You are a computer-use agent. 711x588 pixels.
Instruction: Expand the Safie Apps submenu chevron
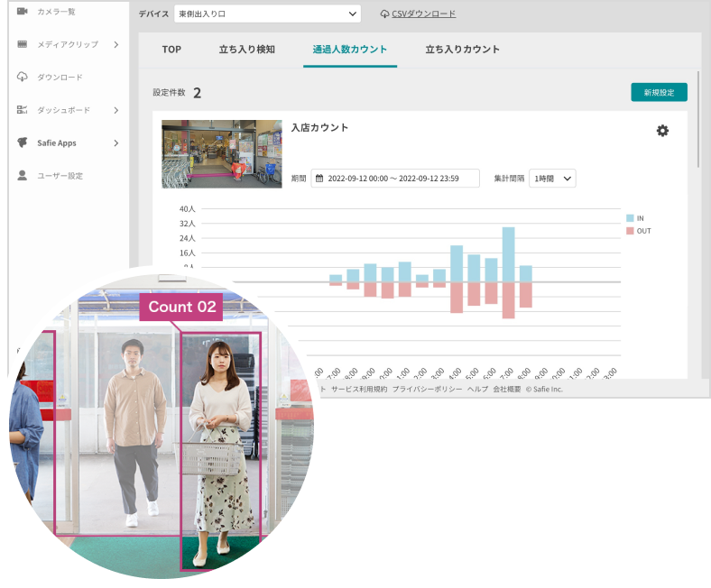[116, 143]
